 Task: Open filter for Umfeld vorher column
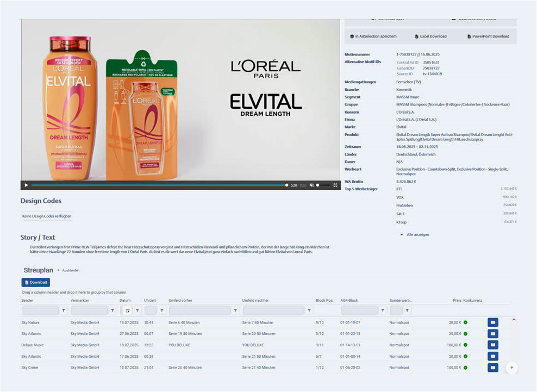(x=235, y=310)
